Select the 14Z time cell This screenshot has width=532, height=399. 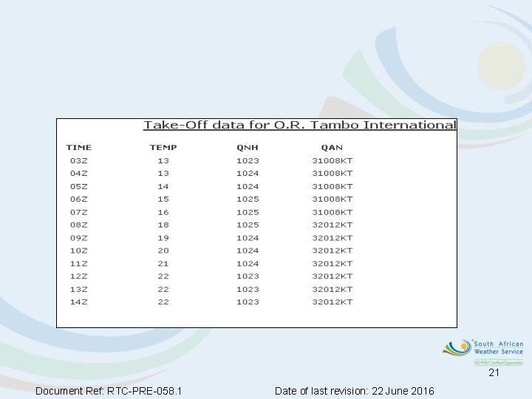pos(79,302)
